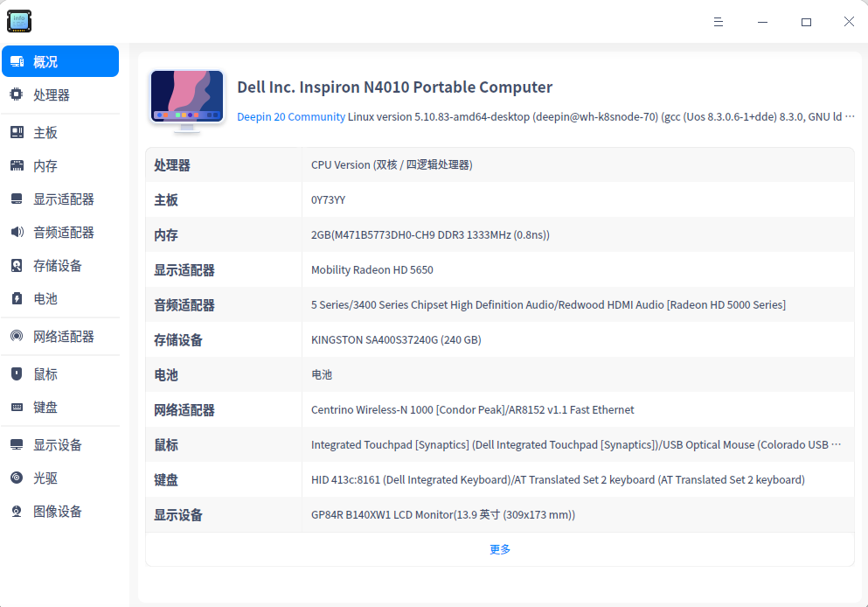The width and height of the screenshot is (868, 607).
Task: Click the 显示设备 (Display Device) icon
Action: [x=16, y=444]
